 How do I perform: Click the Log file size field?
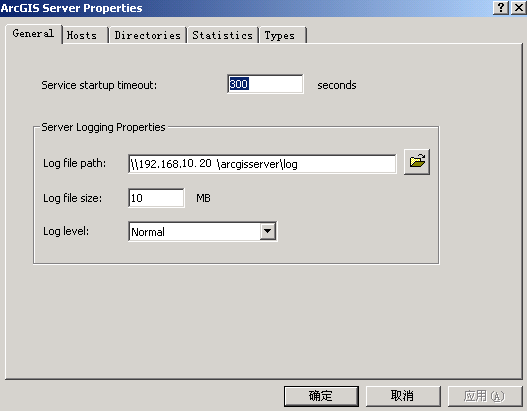[x=156, y=198]
